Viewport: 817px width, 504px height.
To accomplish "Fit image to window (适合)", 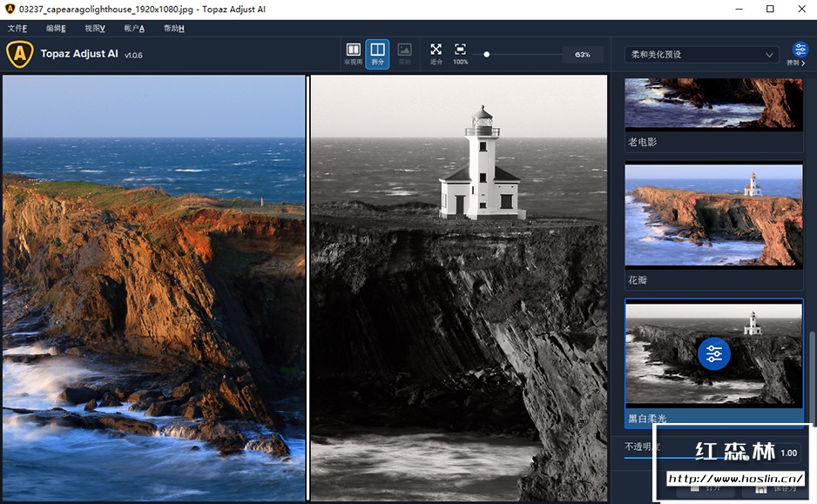I will coord(436,54).
